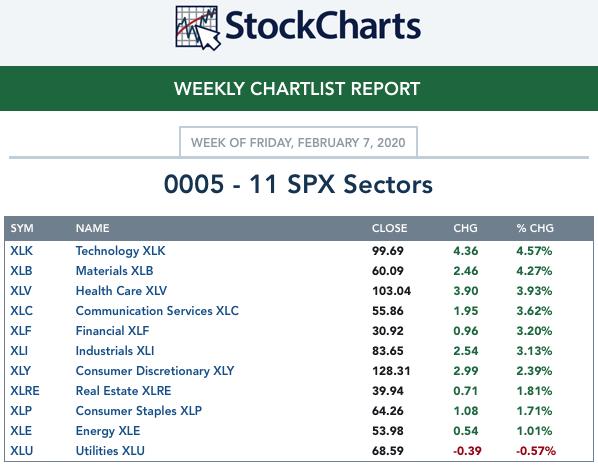Open the Communication Services XLC link
Screen dimensions: 598x466
(x=157, y=311)
